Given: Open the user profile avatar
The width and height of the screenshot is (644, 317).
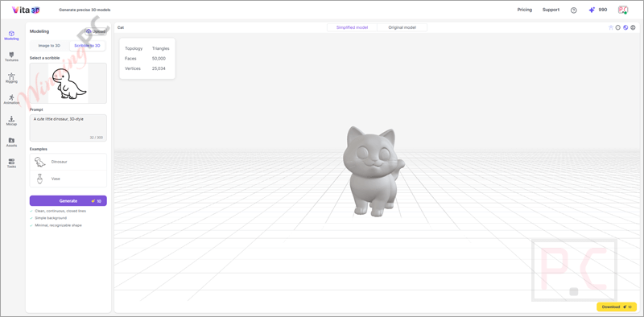Looking at the screenshot, I should (622, 10).
